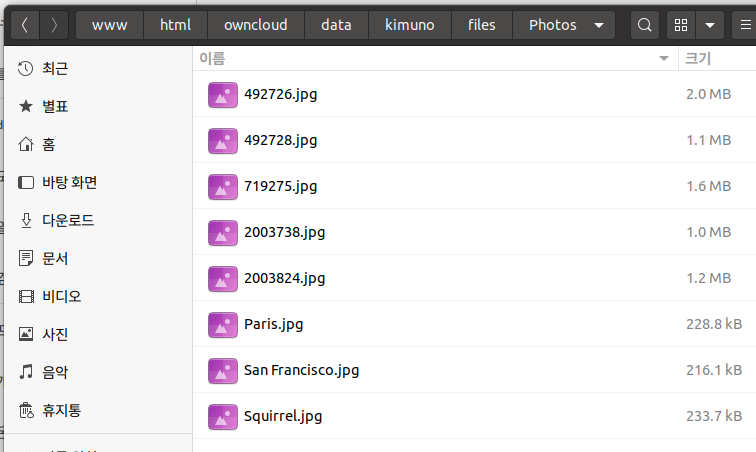
Task: Select the 492726.jpg image icon
Action: [x=223, y=95]
